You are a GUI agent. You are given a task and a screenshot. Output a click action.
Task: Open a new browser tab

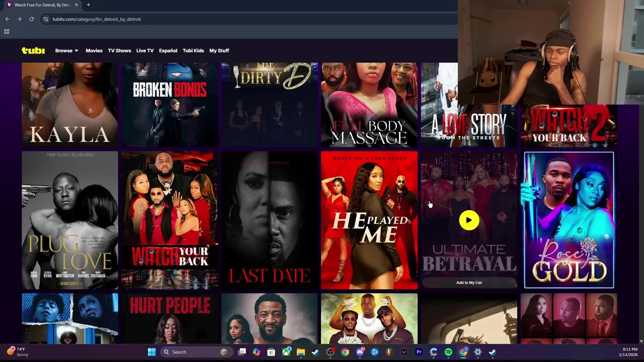[x=88, y=5]
